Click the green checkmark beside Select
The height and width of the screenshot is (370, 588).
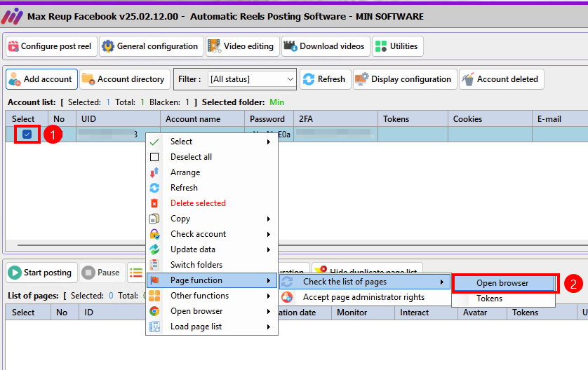pos(154,142)
